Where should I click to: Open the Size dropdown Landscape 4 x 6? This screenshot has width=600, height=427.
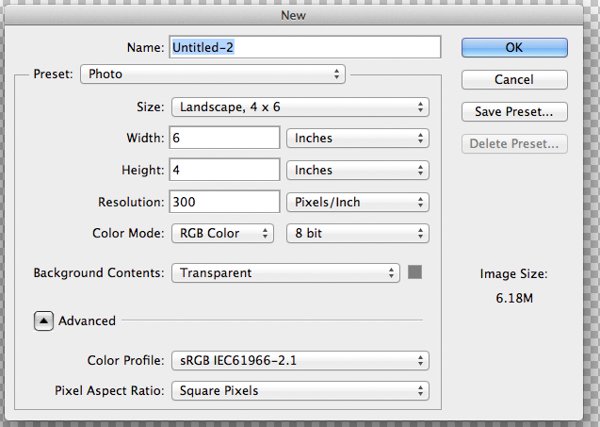point(300,106)
